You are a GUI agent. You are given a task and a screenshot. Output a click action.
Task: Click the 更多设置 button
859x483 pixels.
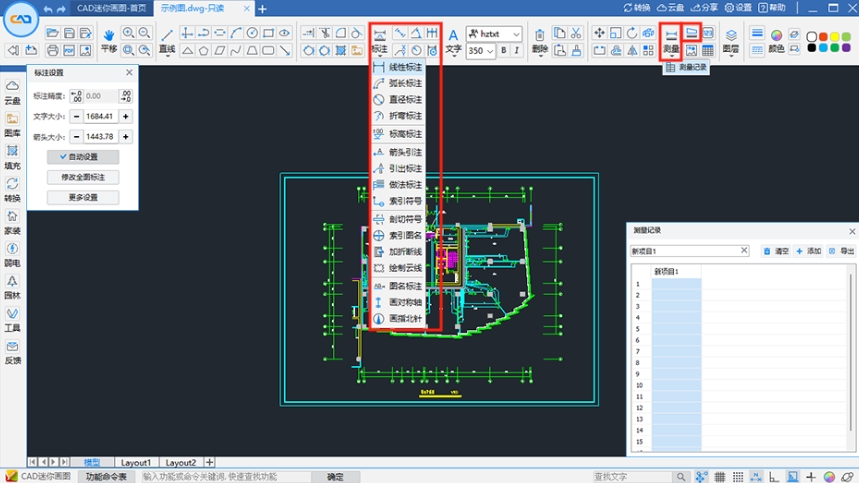click(x=83, y=197)
